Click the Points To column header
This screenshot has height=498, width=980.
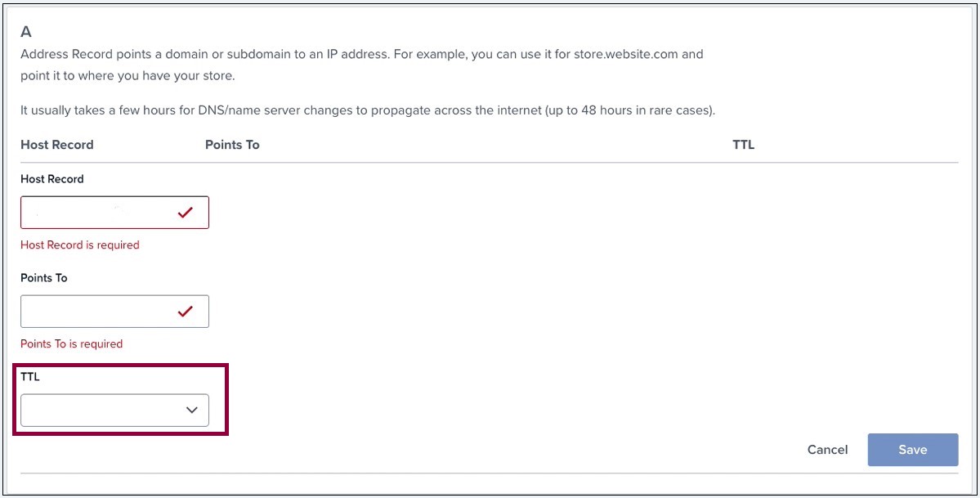click(x=232, y=145)
